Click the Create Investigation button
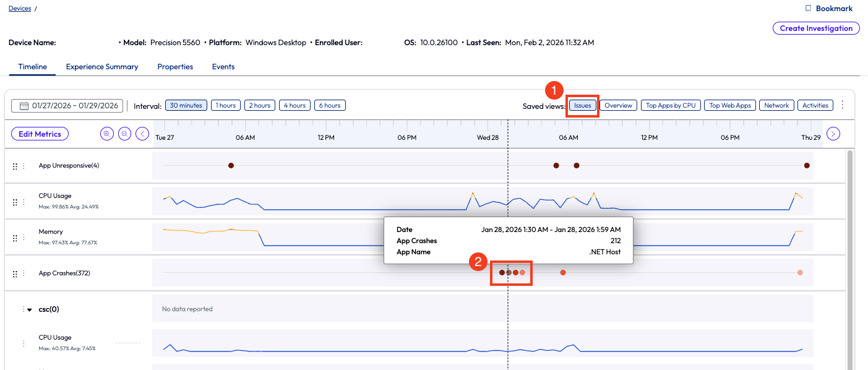The width and height of the screenshot is (868, 370). pyautogui.click(x=816, y=28)
